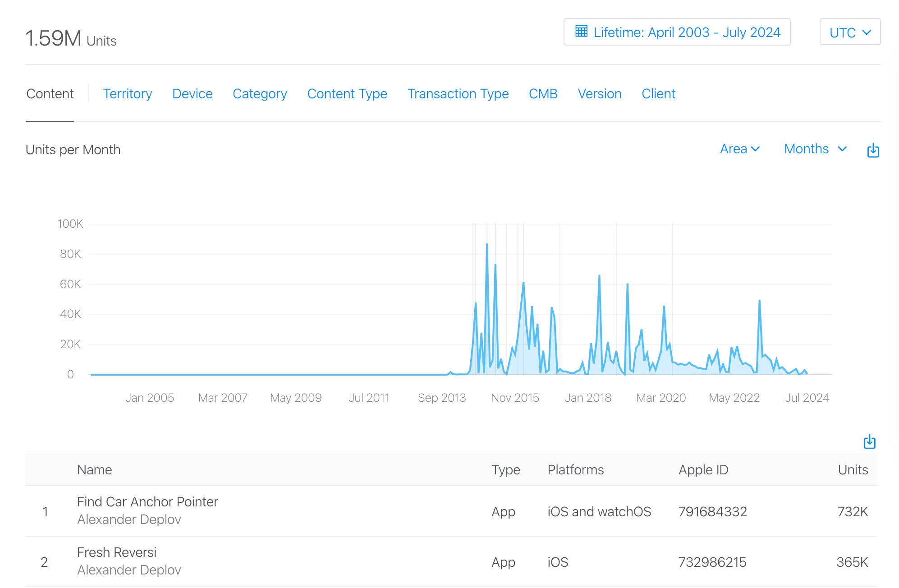
Task: Click the Lifetime April 2003 - July 2024 button
Action: pos(677,32)
